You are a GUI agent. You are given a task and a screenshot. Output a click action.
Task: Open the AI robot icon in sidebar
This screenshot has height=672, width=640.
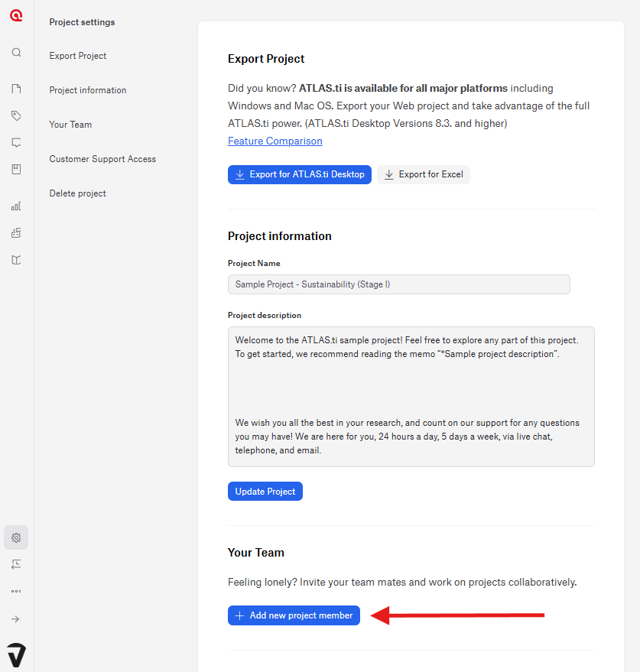click(x=16, y=233)
